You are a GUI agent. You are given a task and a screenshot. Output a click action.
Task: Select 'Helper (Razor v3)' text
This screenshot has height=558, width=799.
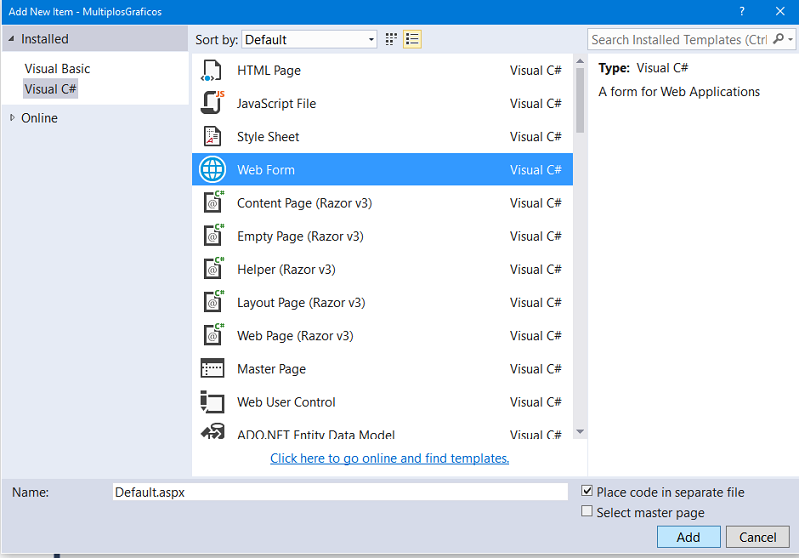(286, 269)
